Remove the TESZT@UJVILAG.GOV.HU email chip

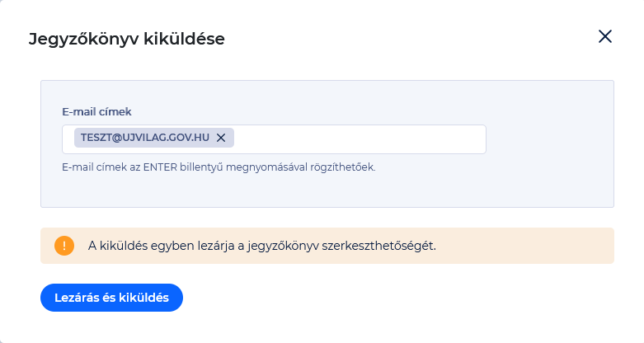(221, 138)
